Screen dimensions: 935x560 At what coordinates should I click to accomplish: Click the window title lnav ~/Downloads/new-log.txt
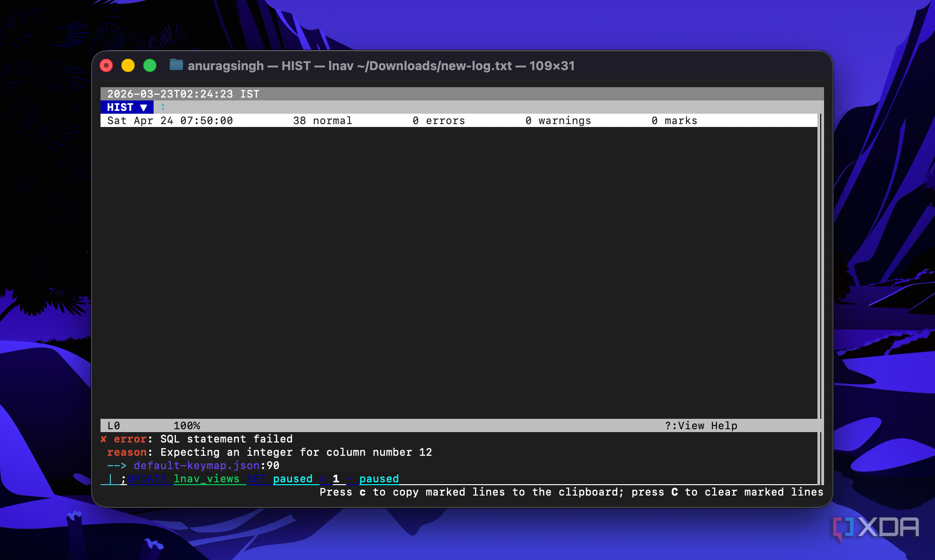coord(420,65)
